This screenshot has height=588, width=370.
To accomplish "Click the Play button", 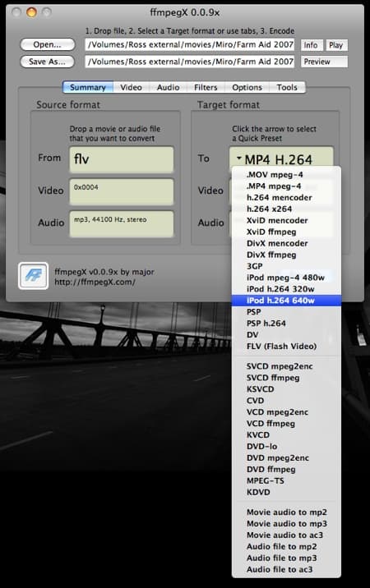I will [x=336, y=45].
